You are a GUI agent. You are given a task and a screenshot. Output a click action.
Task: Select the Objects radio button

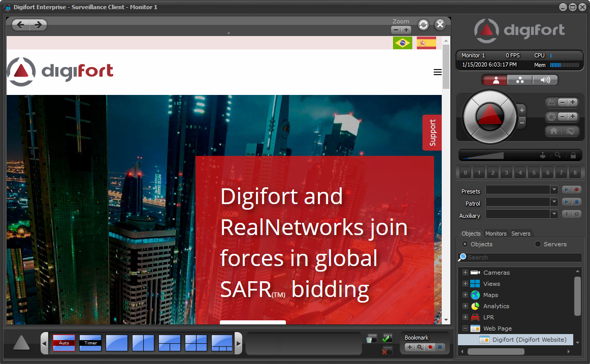(x=465, y=244)
